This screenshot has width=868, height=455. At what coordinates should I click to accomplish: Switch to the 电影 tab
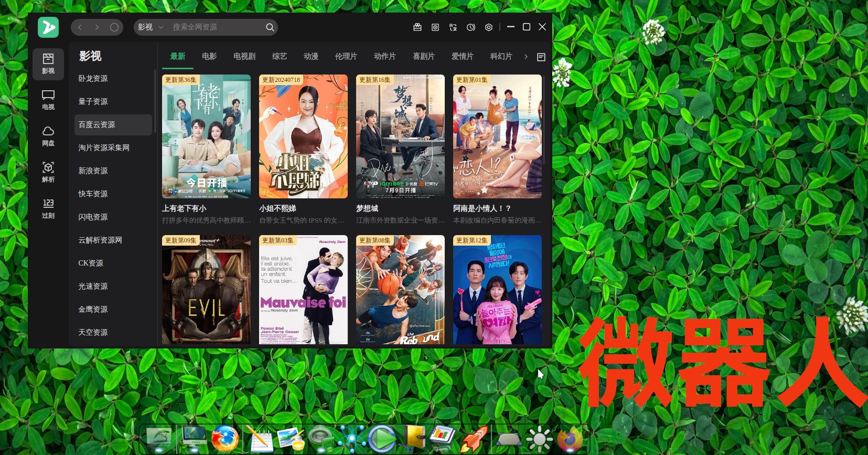[209, 56]
